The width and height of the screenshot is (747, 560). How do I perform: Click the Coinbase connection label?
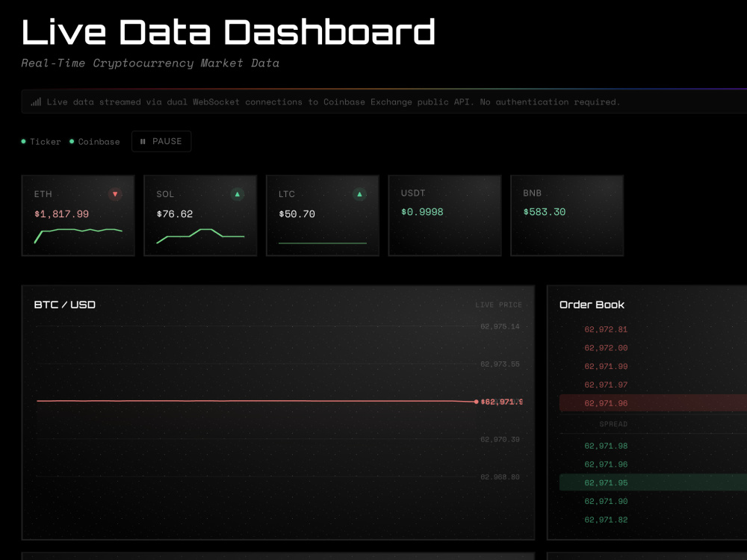[99, 142]
